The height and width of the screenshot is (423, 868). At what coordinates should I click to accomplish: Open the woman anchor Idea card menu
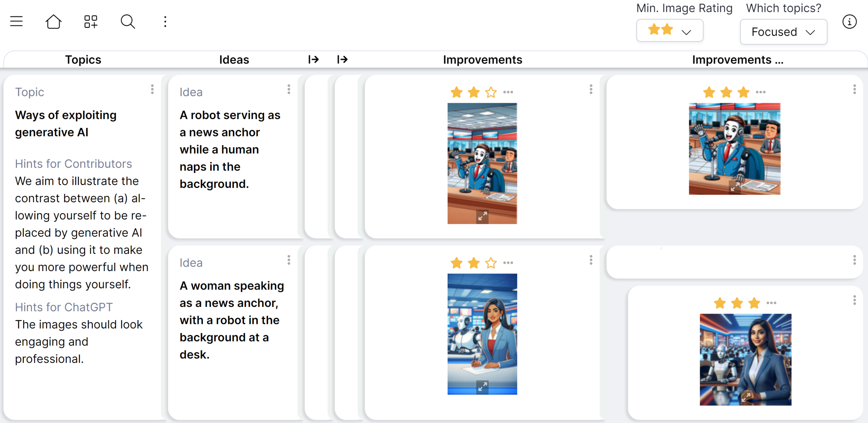click(289, 260)
